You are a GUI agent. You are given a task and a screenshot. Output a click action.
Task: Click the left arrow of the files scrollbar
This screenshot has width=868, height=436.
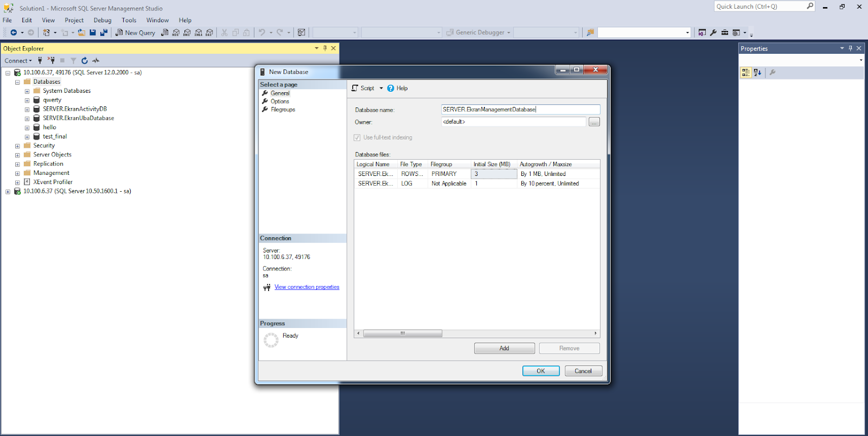click(x=358, y=333)
